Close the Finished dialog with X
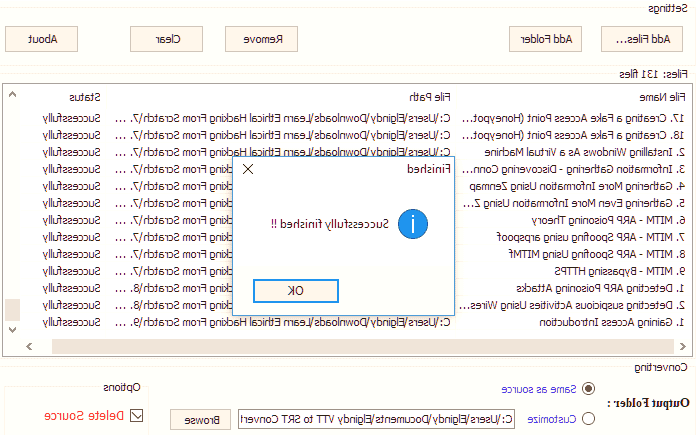696x435 pixels. pos(248,170)
